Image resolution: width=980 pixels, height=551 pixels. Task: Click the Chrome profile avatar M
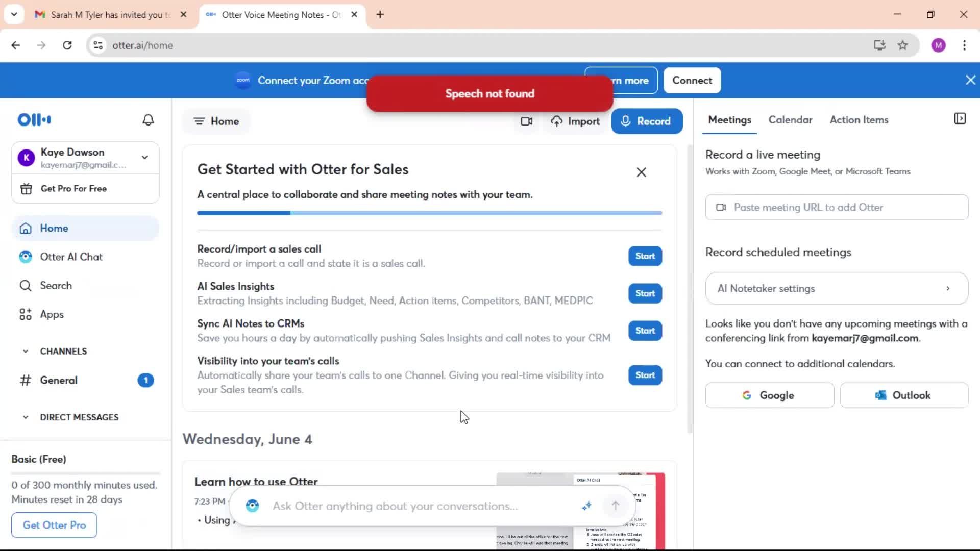point(938,45)
